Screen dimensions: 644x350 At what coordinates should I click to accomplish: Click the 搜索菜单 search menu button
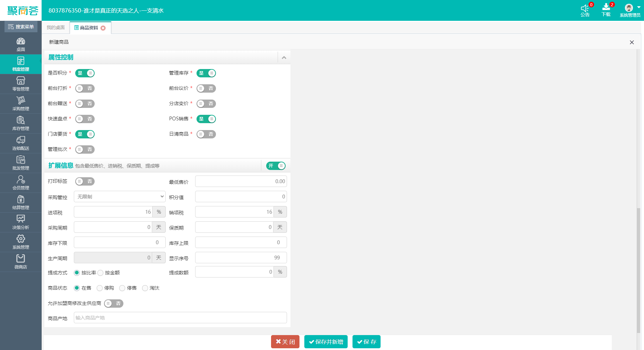[21, 27]
